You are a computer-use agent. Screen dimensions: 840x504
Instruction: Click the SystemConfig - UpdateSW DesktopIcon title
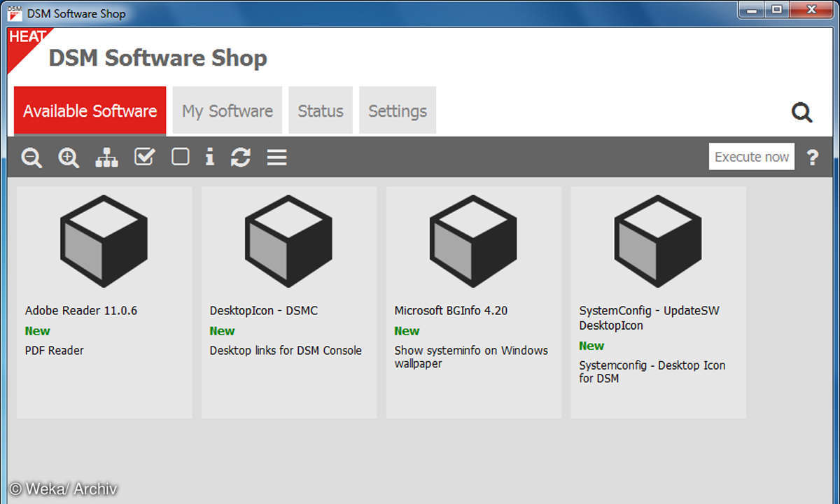pyautogui.click(x=650, y=318)
